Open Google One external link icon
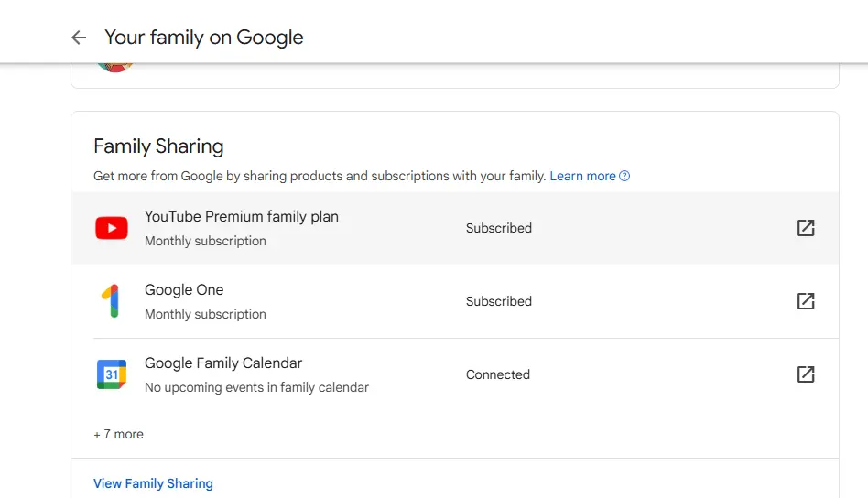This screenshot has height=498, width=868. point(806,301)
